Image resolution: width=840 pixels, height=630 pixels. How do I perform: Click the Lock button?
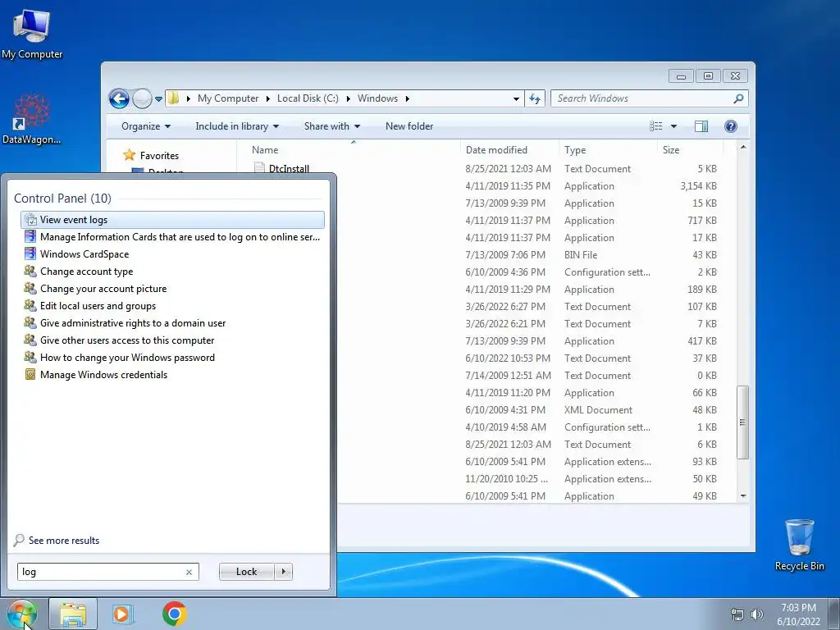(247, 572)
